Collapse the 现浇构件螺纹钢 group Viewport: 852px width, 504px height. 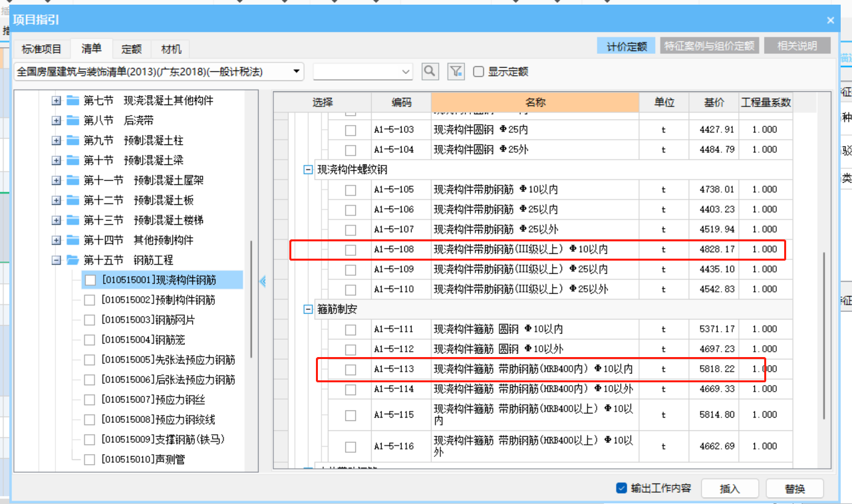(308, 170)
